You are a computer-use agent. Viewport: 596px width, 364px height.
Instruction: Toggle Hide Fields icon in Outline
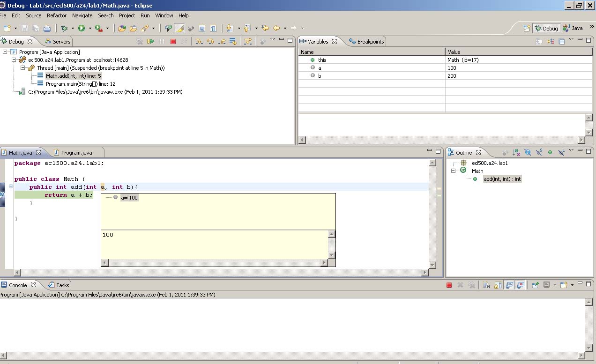click(x=528, y=152)
